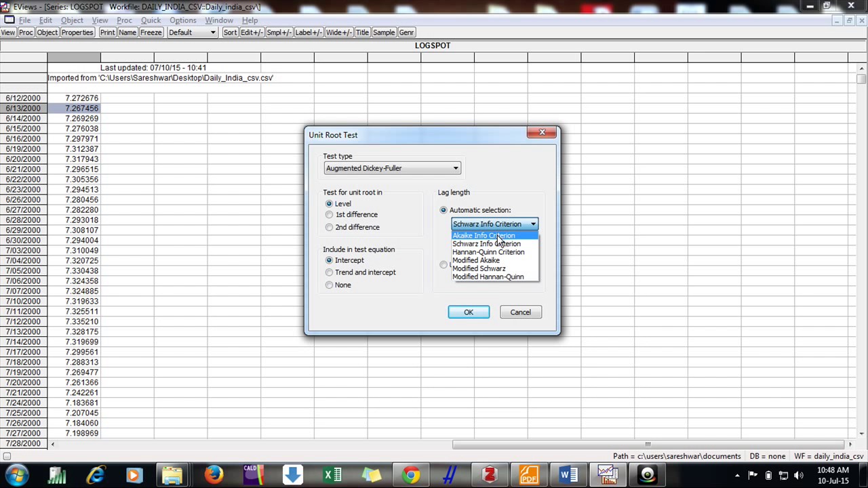Select cell value 7.272676
Image resolution: width=868 pixels, height=488 pixels.
point(74,98)
